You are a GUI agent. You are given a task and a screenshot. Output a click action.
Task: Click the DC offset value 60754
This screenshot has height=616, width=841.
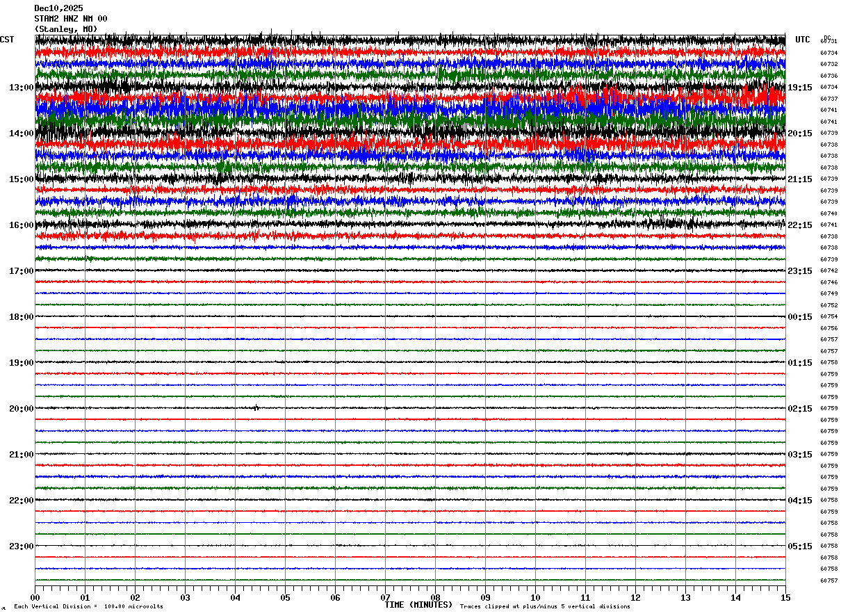coord(828,317)
